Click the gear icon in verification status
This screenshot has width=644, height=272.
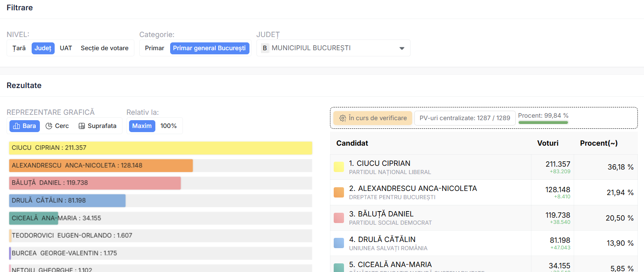pyautogui.click(x=342, y=118)
